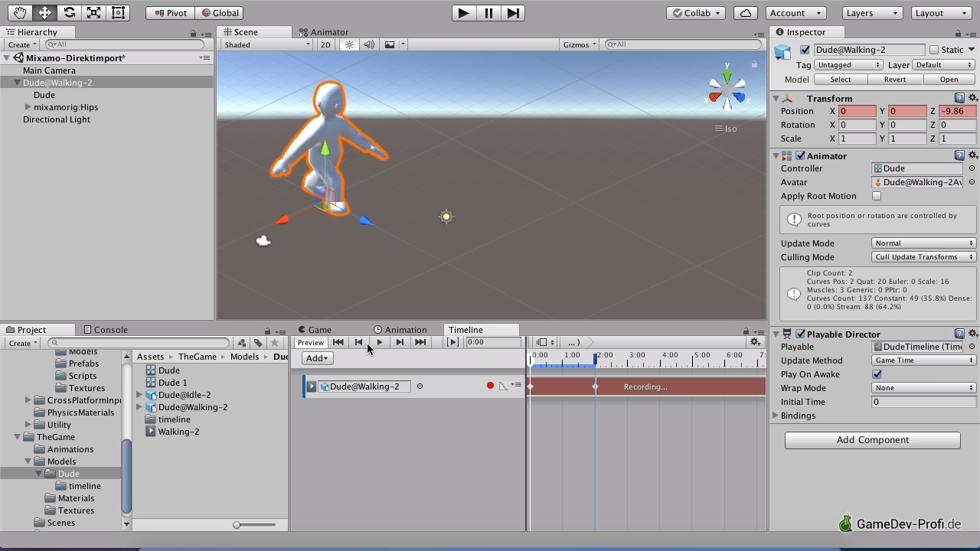
Task: Toggle Timeline Preview button
Action: pos(310,342)
